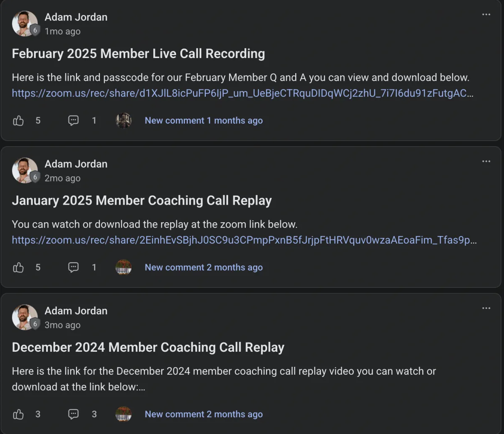Open the three-dot menu on the February 2025 post
Viewport: 504px width, 434px height.
click(x=486, y=15)
